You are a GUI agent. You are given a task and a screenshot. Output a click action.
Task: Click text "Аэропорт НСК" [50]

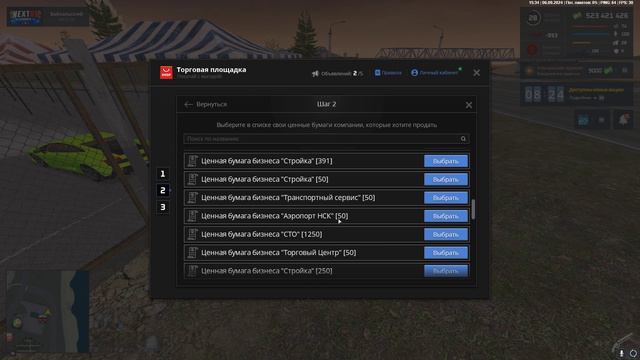315,216
